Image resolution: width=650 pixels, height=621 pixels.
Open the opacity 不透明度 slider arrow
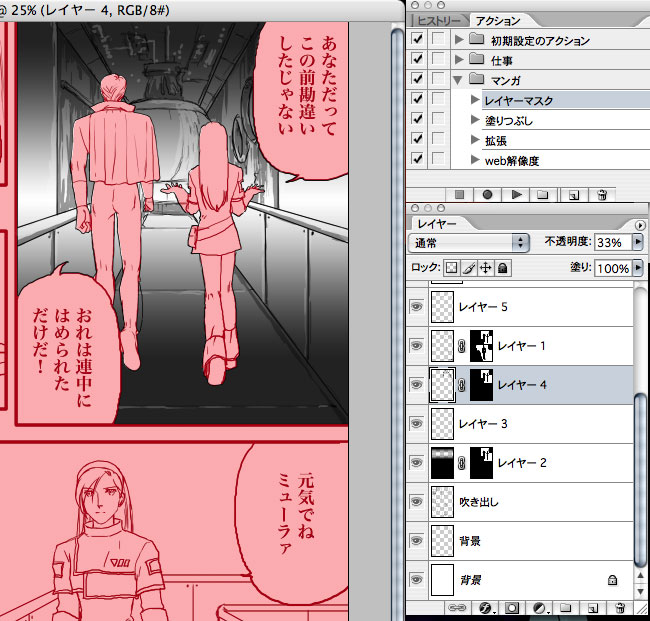click(637, 243)
